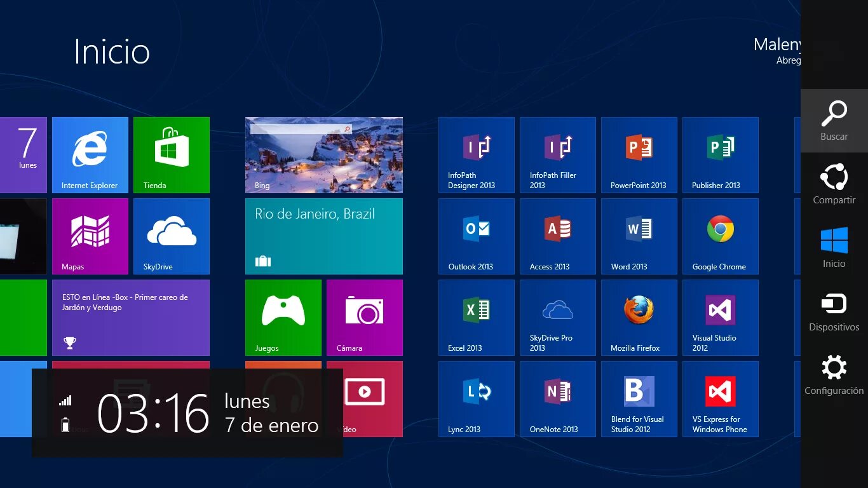Click the battery status icon
This screenshot has width=868, height=488.
tap(65, 424)
